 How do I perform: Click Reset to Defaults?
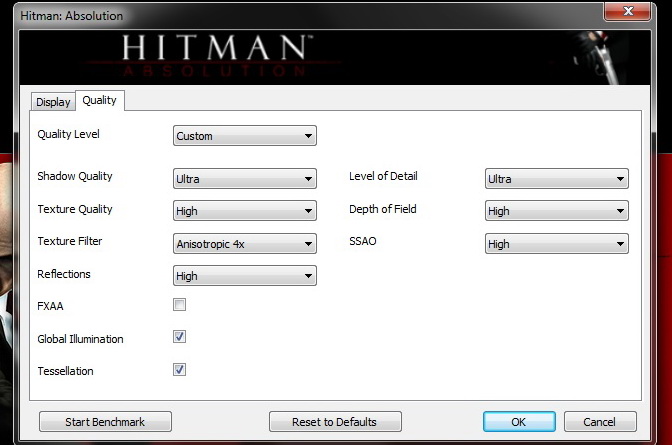(335, 422)
